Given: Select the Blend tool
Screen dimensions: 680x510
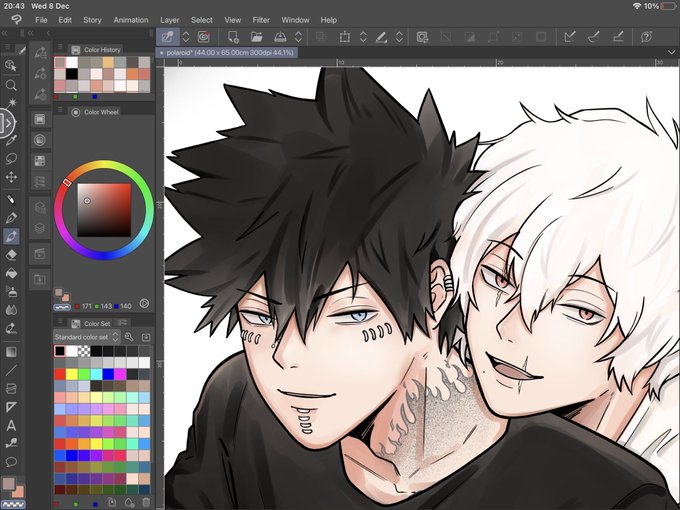Looking at the screenshot, I should (11, 311).
